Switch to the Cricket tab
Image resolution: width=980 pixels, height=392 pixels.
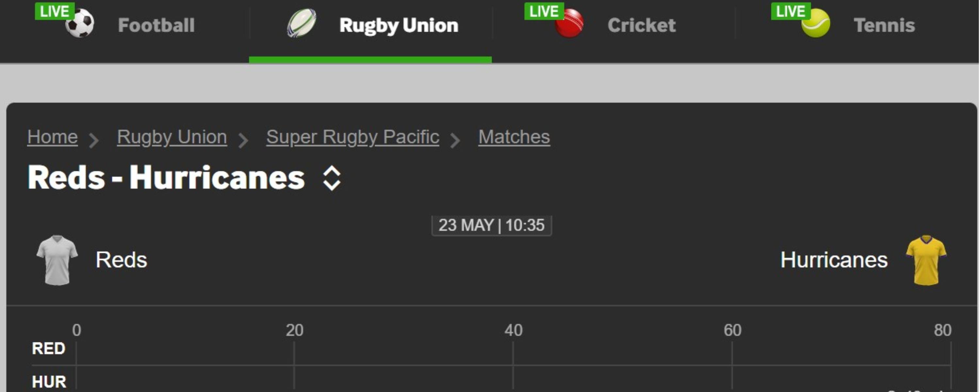pyautogui.click(x=642, y=25)
